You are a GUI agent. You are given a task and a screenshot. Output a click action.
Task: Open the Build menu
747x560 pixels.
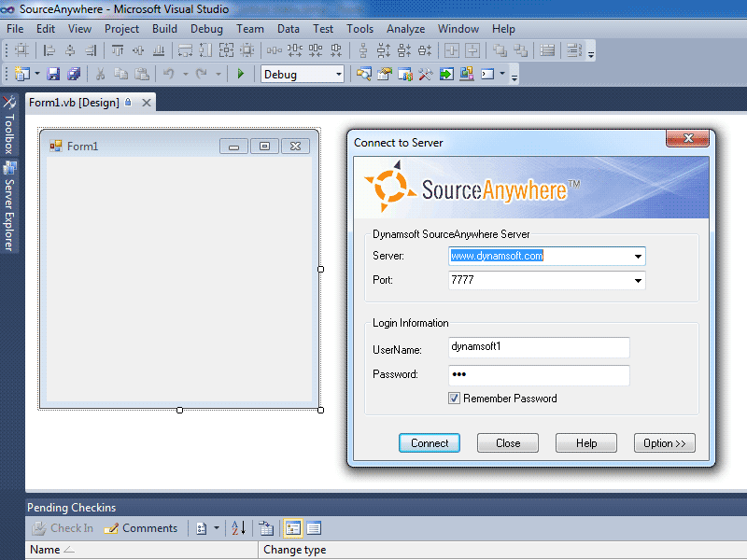coord(164,29)
